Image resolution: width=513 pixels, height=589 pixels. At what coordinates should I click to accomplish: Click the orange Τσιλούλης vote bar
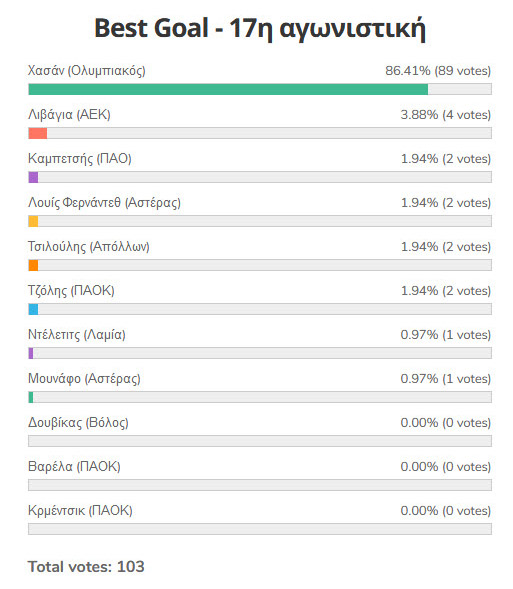click(33, 265)
